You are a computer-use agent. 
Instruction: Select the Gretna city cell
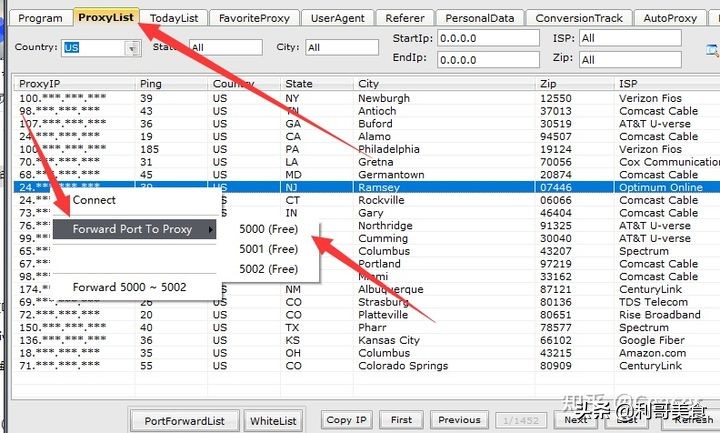click(x=376, y=162)
